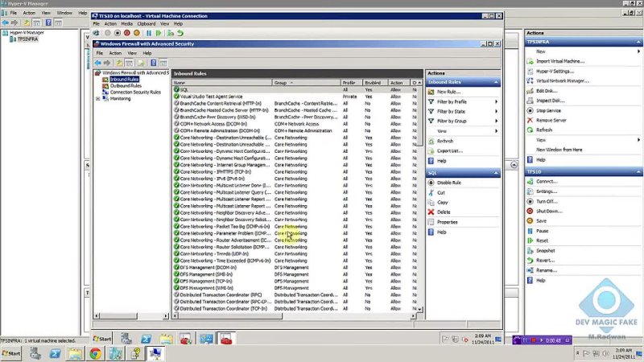Select Outbound Rules in Firewall tree
The image size is (644, 362).
point(126,86)
